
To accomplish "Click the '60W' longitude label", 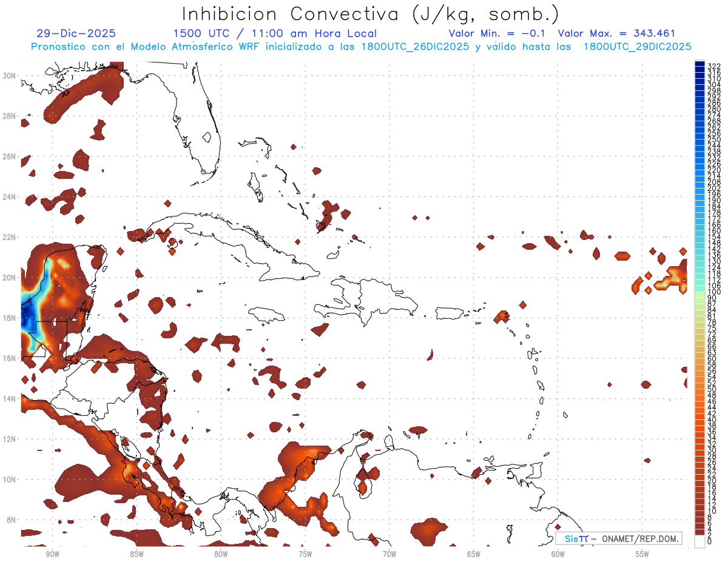I will point(558,554).
